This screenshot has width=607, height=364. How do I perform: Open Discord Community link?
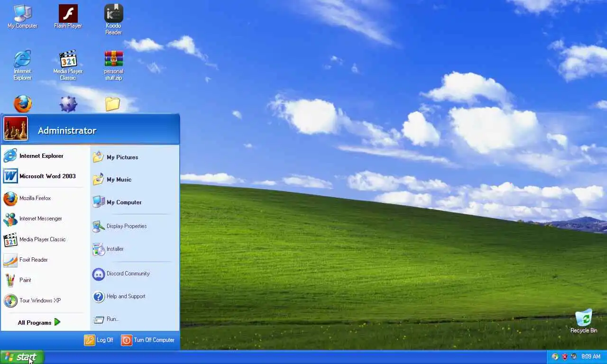[x=134, y=273]
